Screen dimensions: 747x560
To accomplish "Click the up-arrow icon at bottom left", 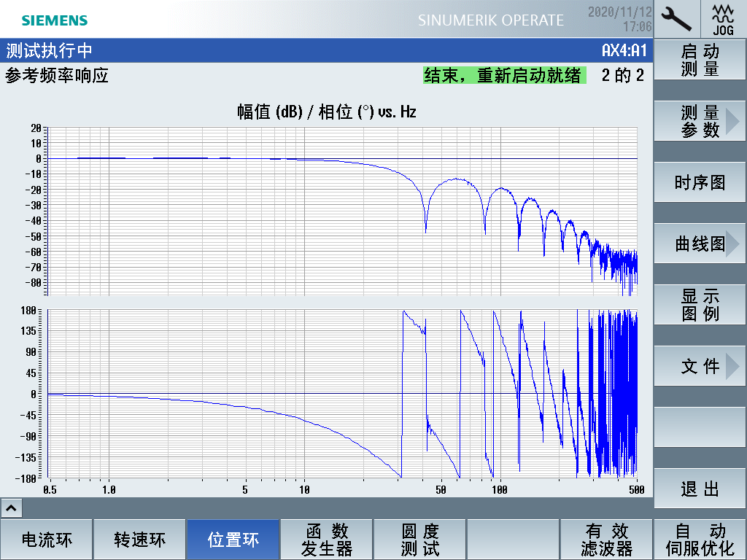I will (12, 507).
